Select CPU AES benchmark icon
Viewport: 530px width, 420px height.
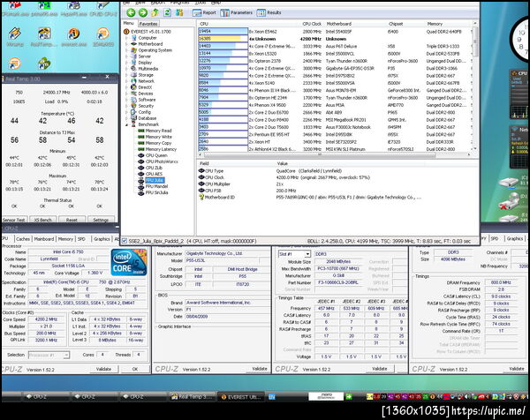coord(141,174)
